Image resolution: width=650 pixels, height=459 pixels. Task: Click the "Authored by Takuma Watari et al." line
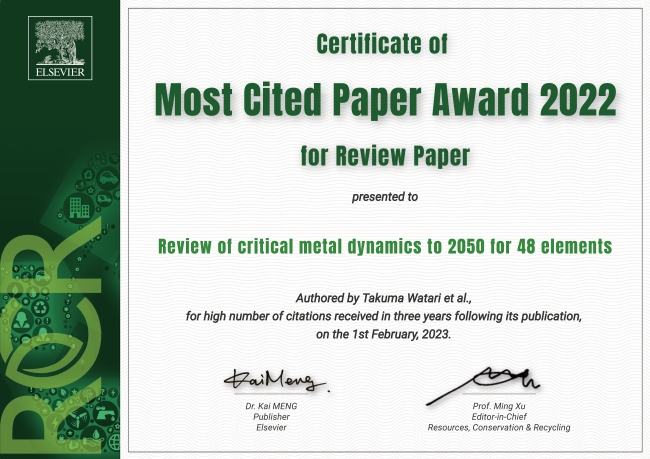(x=384, y=299)
